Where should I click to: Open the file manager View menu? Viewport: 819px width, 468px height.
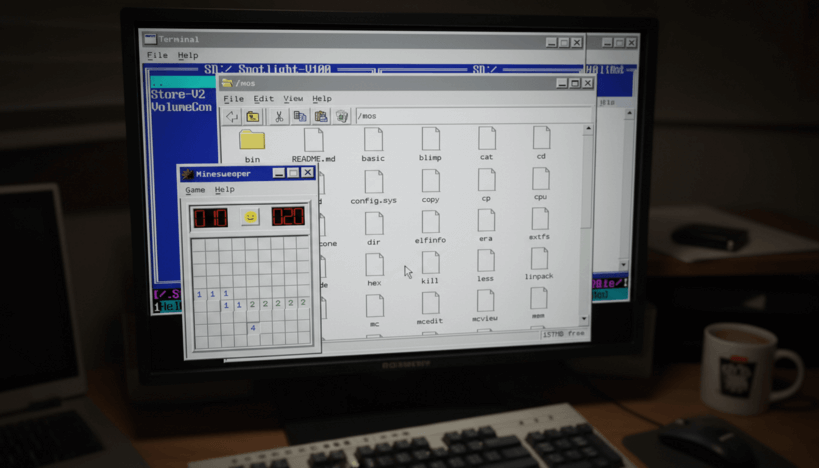(x=293, y=99)
